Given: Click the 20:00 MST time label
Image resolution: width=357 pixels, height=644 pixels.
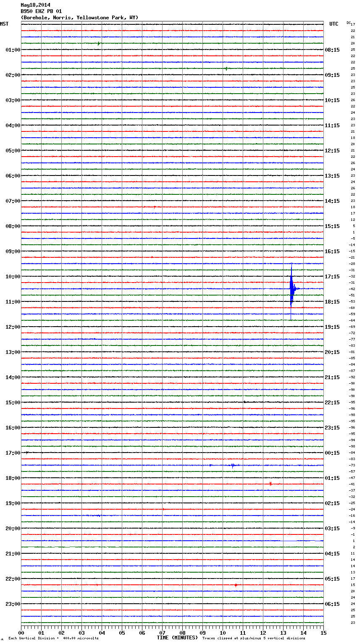Looking at the screenshot, I should tap(13, 529).
